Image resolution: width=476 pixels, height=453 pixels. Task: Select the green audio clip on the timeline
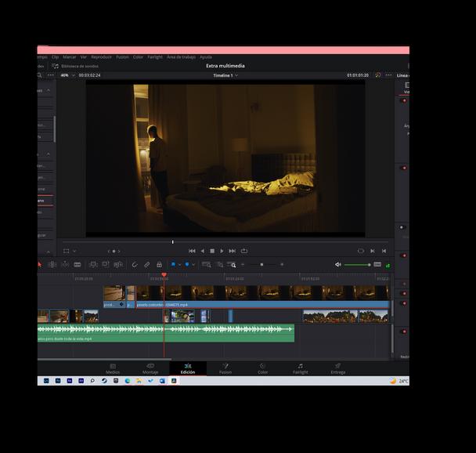click(166, 333)
